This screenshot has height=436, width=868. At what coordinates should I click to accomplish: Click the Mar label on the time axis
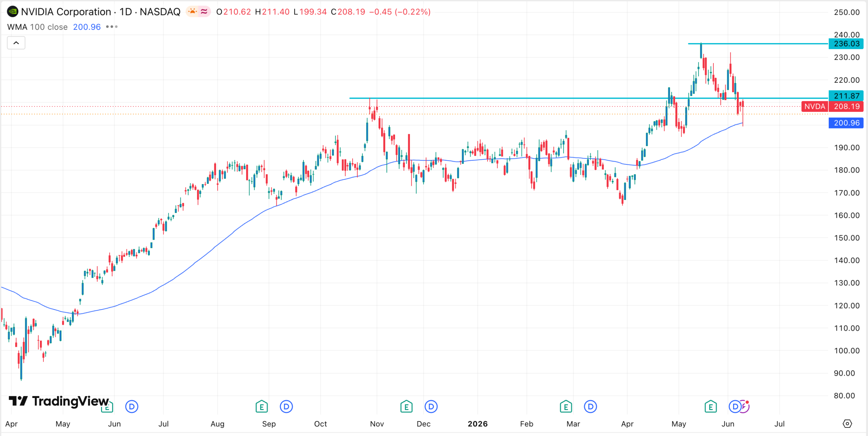coord(573,424)
